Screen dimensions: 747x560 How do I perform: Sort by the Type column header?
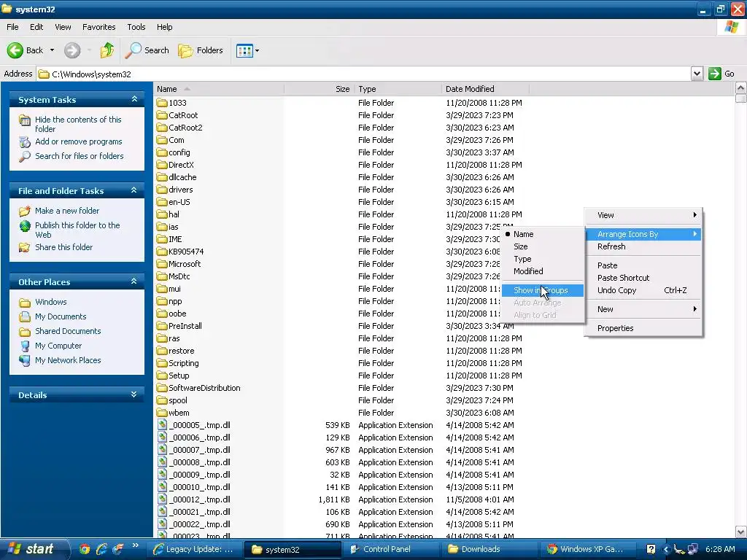click(398, 88)
